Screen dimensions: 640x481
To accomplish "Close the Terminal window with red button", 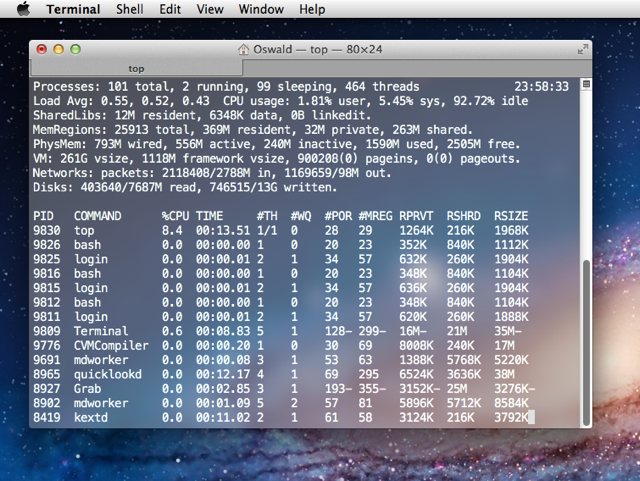I will [42, 48].
